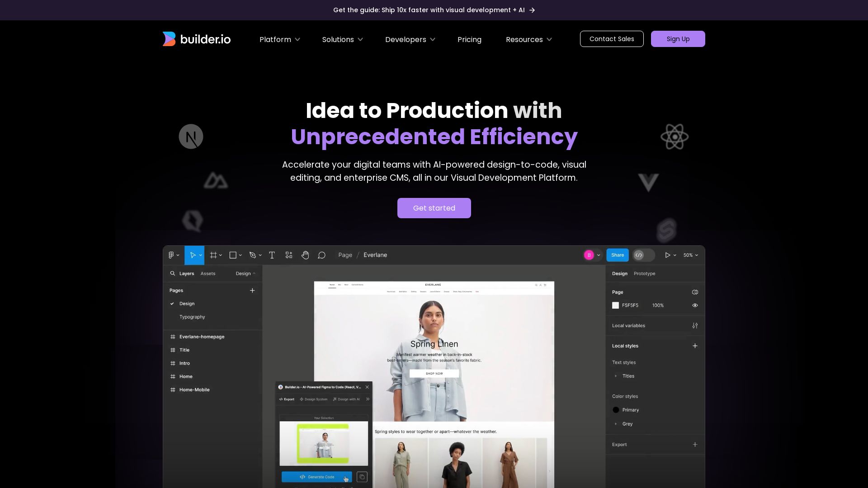The image size is (868, 488).
Task: Select the Design page with checkmark
Action: pyautogui.click(x=187, y=304)
